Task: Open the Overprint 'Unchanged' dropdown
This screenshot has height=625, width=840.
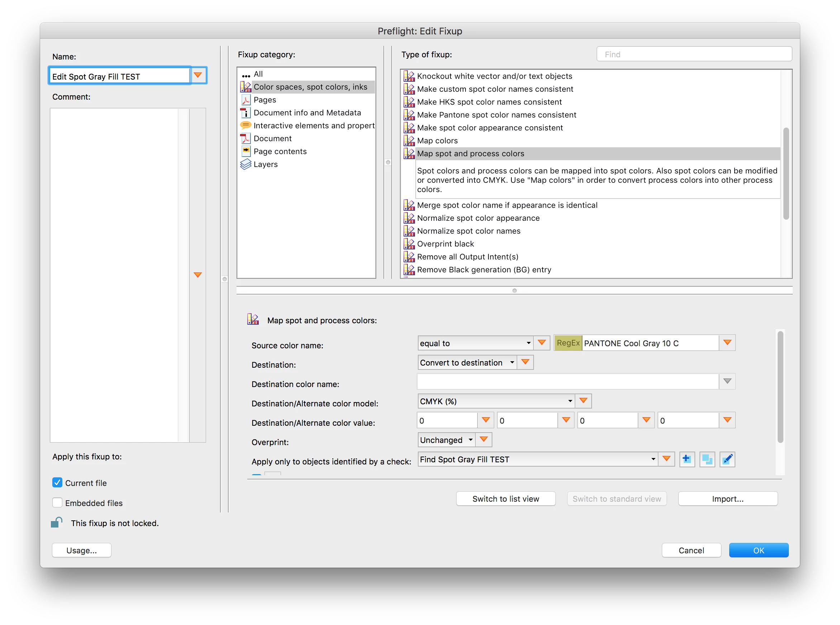Action: click(446, 440)
